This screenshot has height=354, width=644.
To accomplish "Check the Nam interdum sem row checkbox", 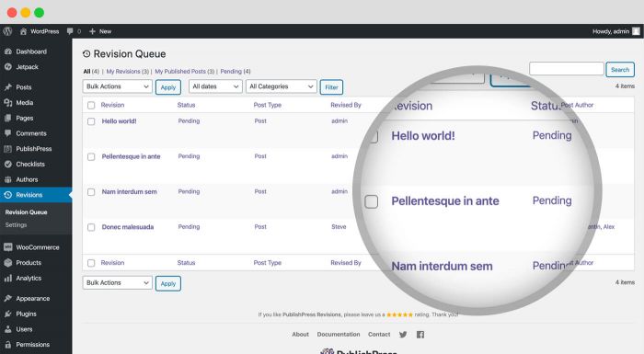I will (x=91, y=192).
